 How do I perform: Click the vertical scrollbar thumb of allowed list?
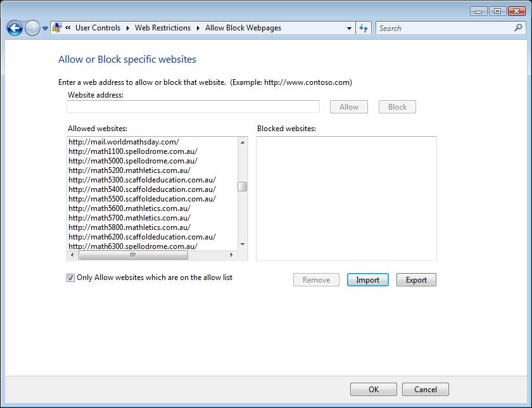pos(243,187)
